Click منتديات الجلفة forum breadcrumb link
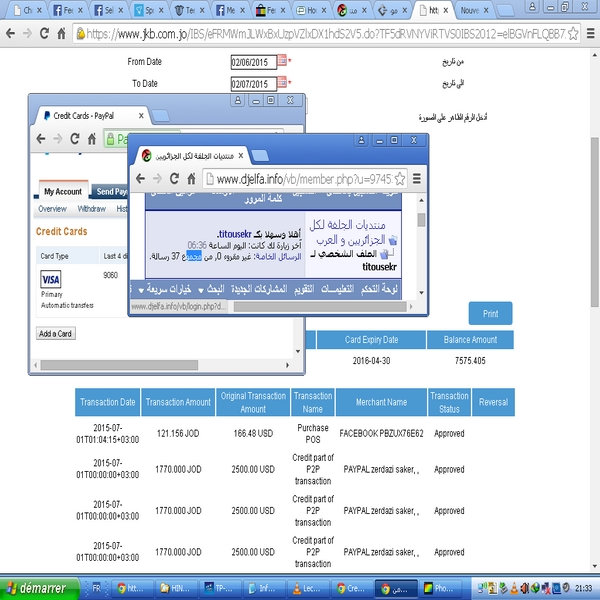 351,232
